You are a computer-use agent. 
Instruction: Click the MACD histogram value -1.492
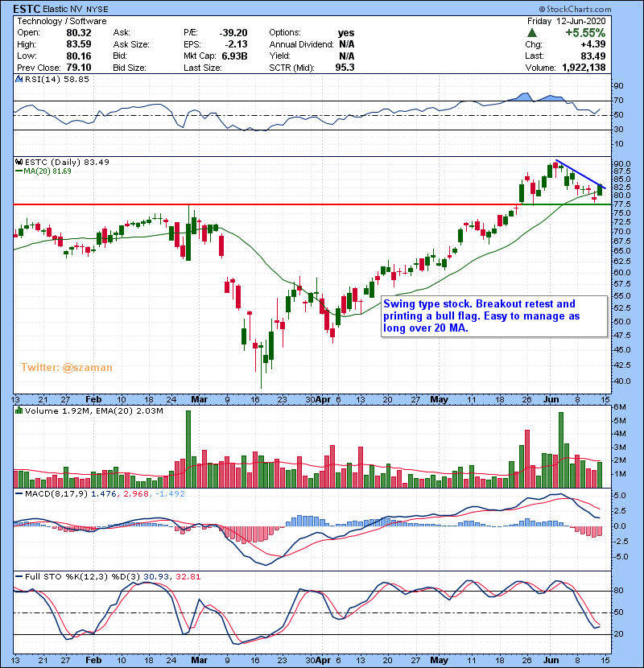(x=171, y=494)
